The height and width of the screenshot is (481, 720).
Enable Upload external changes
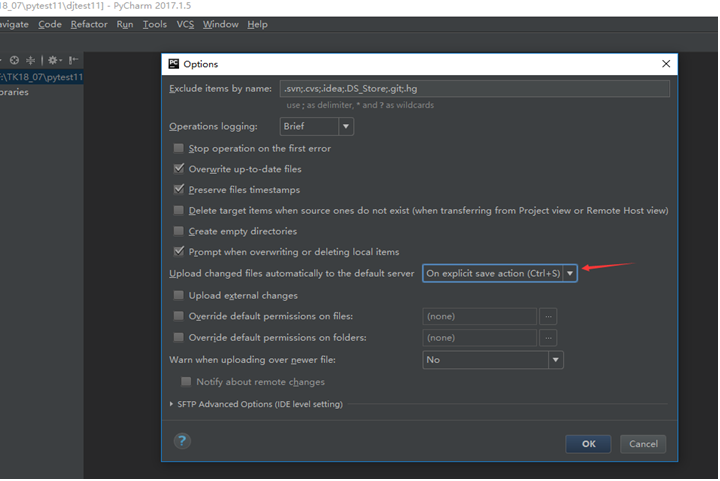pos(178,295)
